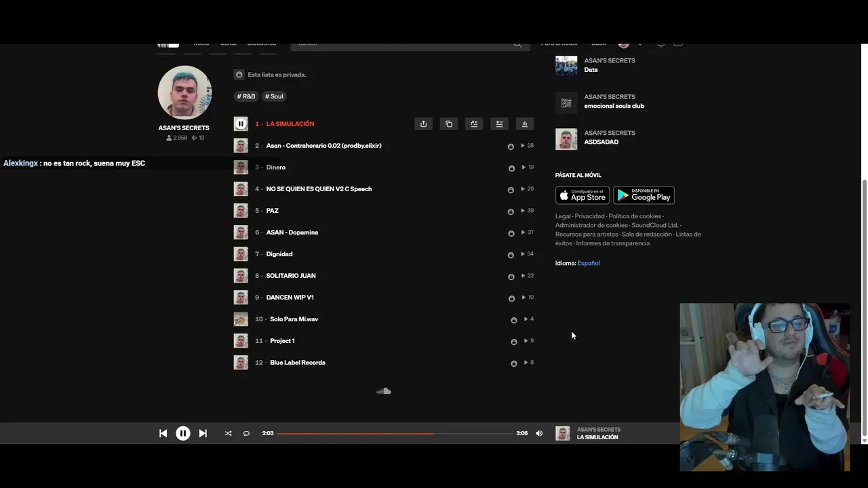The width and height of the screenshot is (868, 488).
Task: Pause playback in the bottom player bar
Action: click(x=183, y=433)
